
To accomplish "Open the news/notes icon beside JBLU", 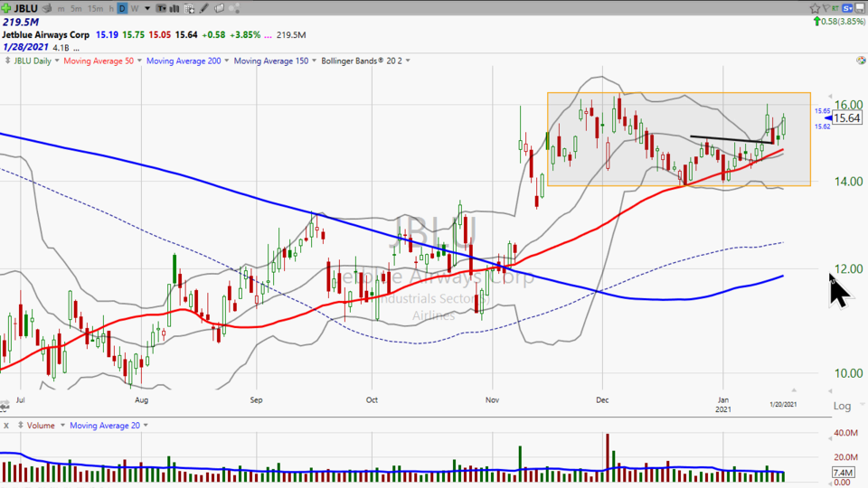I will click(48, 8).
